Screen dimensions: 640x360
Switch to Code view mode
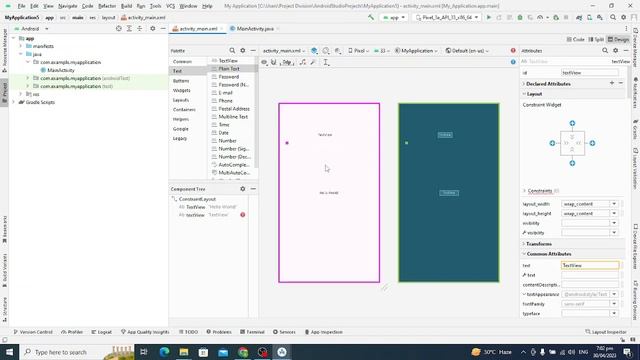[576, 40]
